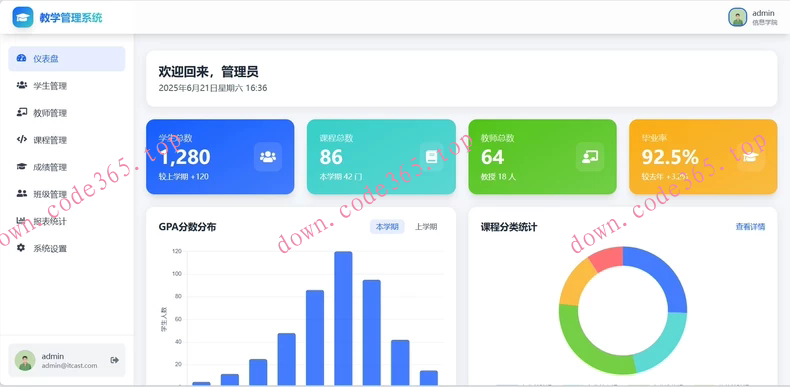Click the tallest GPA bar at 120

coord(343,318)
